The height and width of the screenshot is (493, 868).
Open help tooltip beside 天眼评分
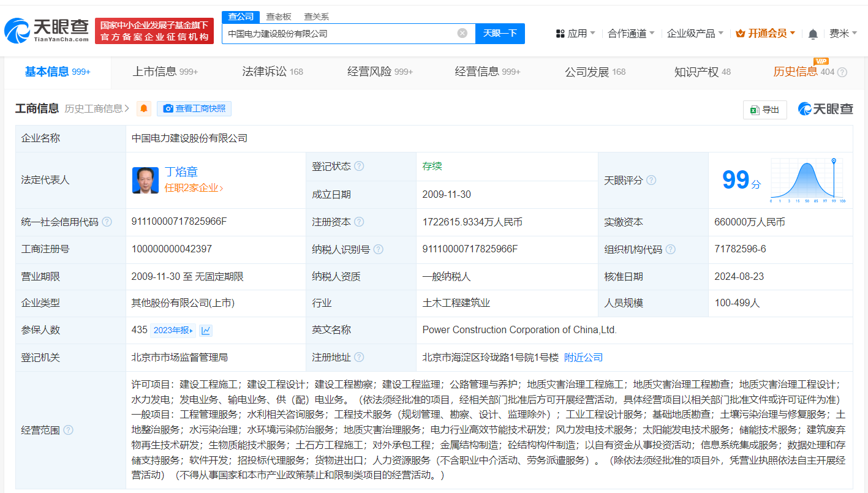pos(651,180)
